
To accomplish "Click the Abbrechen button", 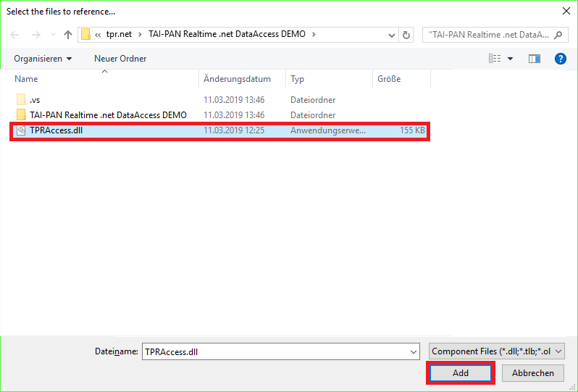I will [x=532, y=373].
